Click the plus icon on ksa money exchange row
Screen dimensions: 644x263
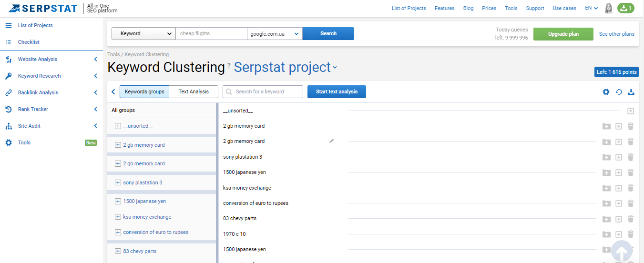[x=619, y=188]
